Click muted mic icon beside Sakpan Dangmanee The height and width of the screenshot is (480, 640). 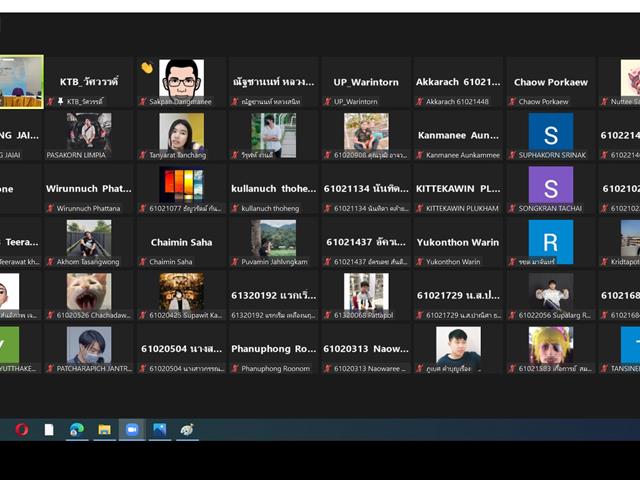coord(143,101)
